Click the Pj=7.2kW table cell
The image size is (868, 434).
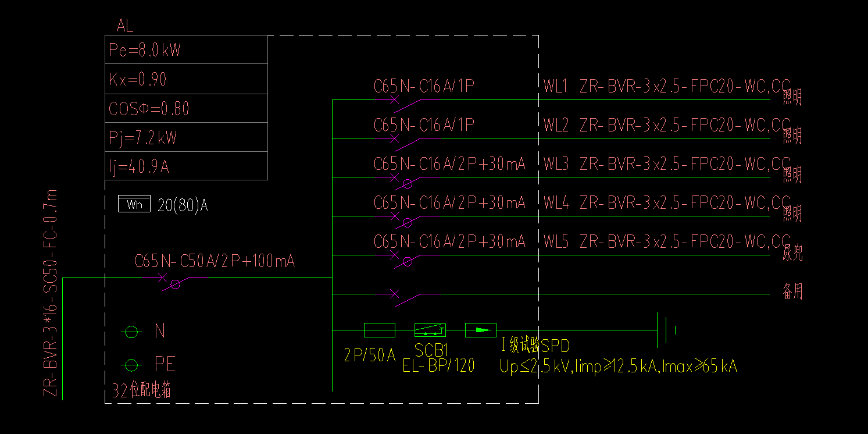point(186,137)
